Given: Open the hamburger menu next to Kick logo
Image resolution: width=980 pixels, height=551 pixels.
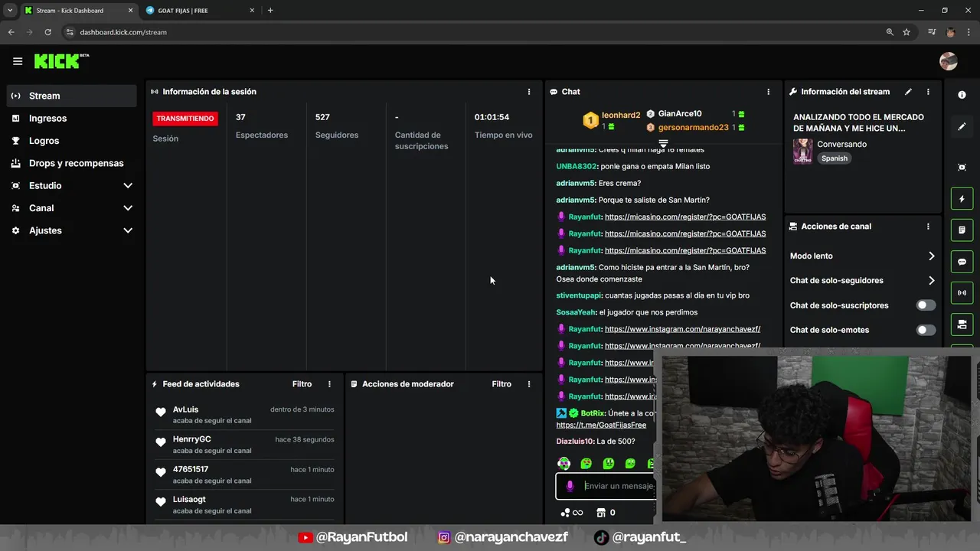Looking at the screenshot, I should click(18, 61).
